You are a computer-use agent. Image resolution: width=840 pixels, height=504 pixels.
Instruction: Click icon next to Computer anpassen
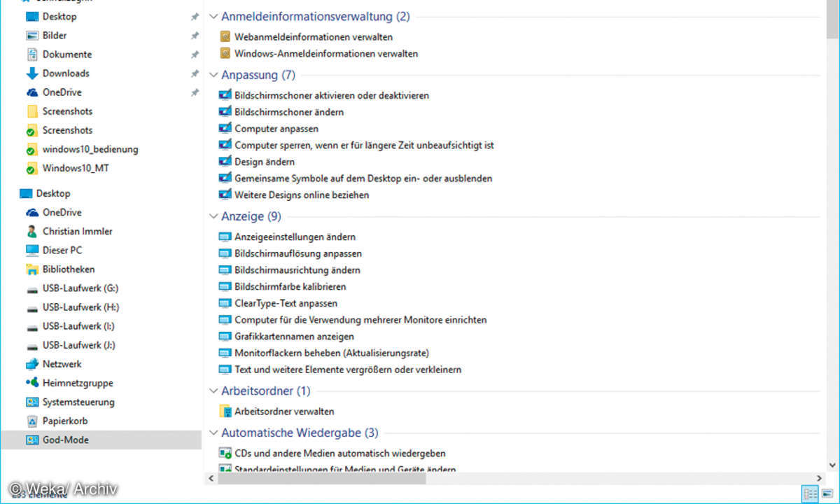(225, 129)
